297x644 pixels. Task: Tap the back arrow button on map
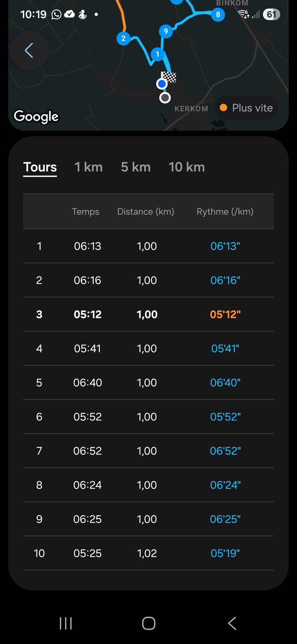click(x=29, y=50)
